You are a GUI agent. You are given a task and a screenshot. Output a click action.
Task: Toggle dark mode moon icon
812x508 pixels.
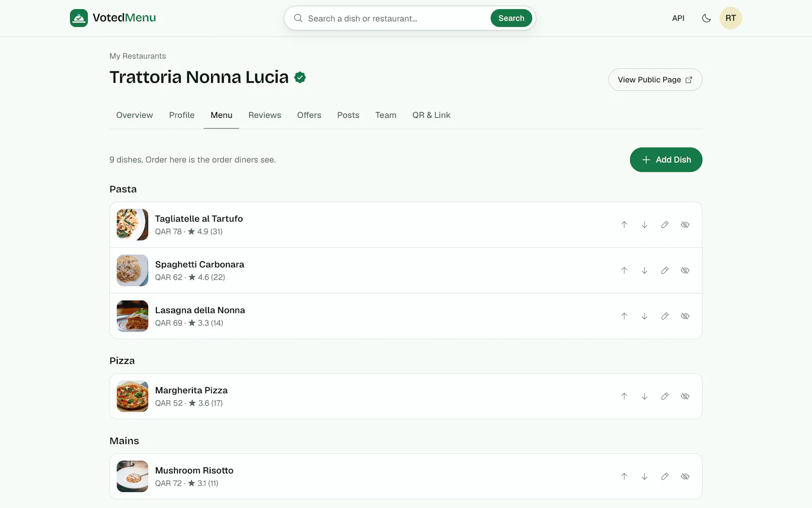pos(706,18)
